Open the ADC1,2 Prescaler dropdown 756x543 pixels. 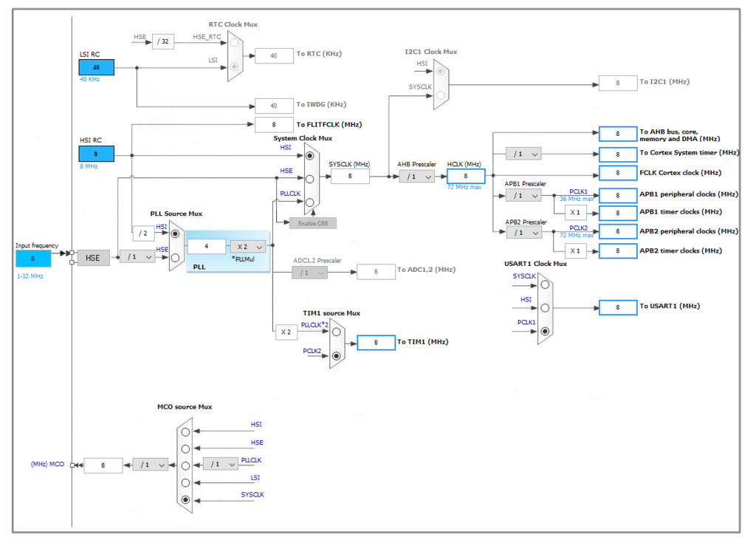pos(309,272)
